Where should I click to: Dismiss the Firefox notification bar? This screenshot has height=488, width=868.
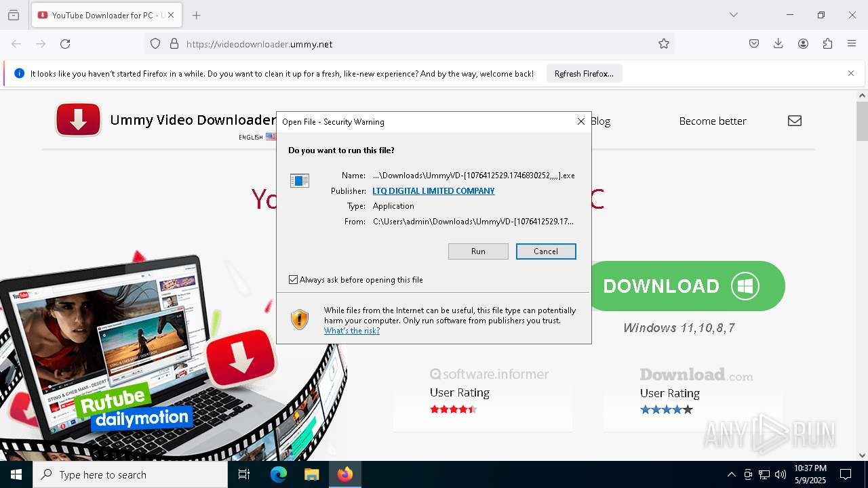pos(851,73)
